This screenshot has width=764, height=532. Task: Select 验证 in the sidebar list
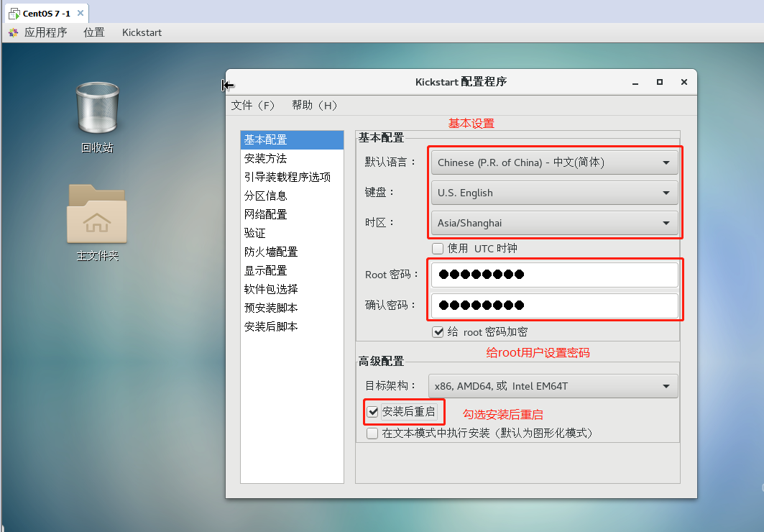(292, 233)
